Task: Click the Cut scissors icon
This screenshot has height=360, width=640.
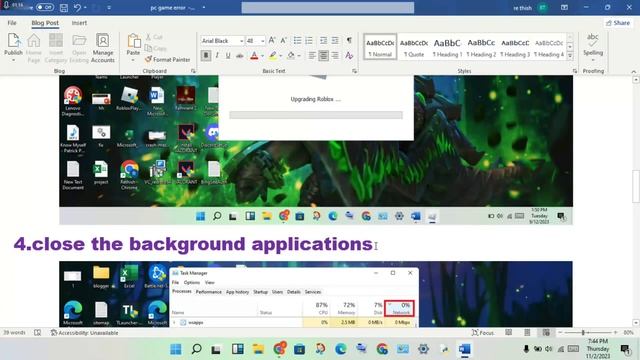Action: tap(149, 37)
